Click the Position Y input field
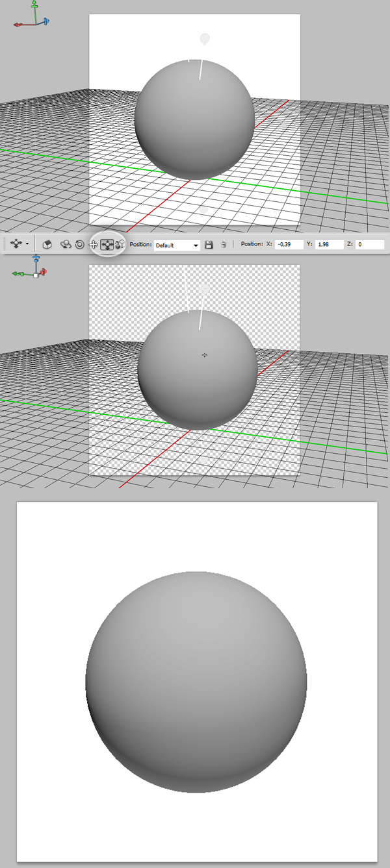Image resolution: width=390 pixels, height=868 pixels. (x=329, y=245)
